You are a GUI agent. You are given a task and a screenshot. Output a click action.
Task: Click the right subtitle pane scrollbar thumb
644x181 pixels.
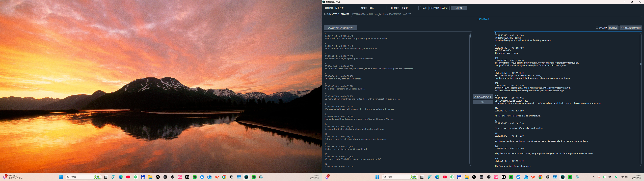tap(640, 64)
